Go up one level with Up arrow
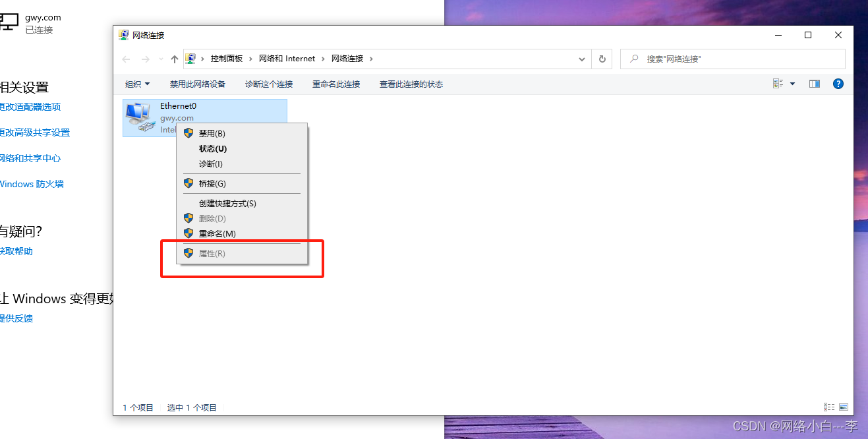 tap(175, 59)
